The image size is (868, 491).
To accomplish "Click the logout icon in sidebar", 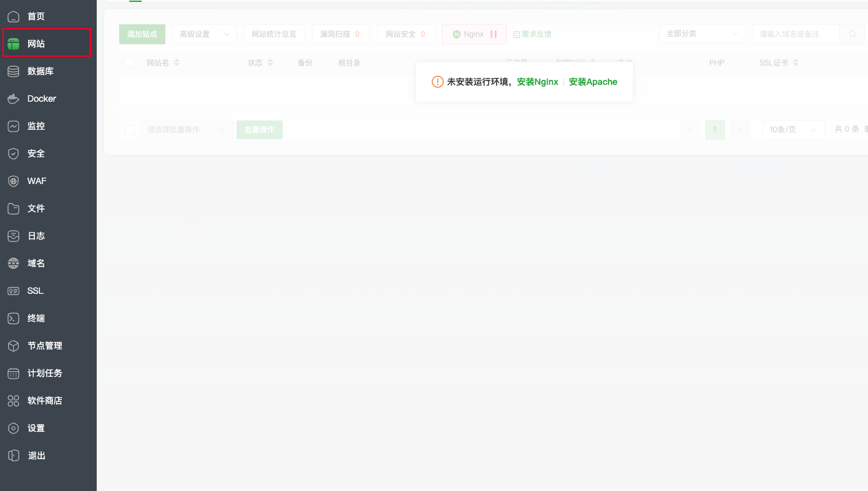I will click(13, 455).
